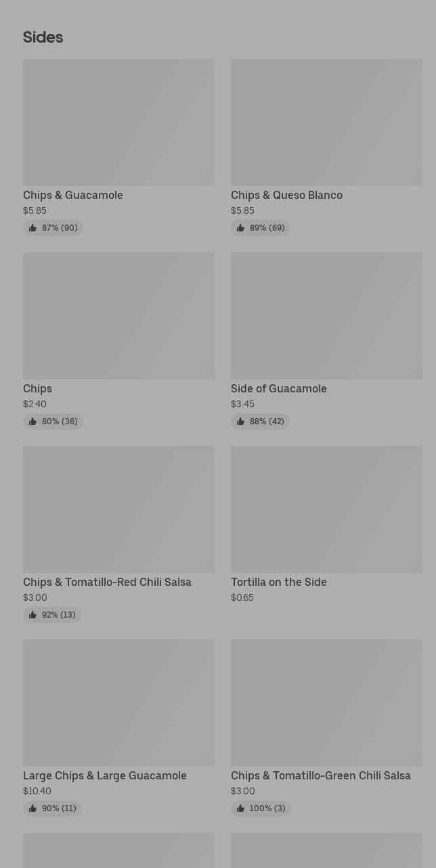436x868 pixels.
Task: Click the $10.40 price label
Action: click(x=37, y=791)
